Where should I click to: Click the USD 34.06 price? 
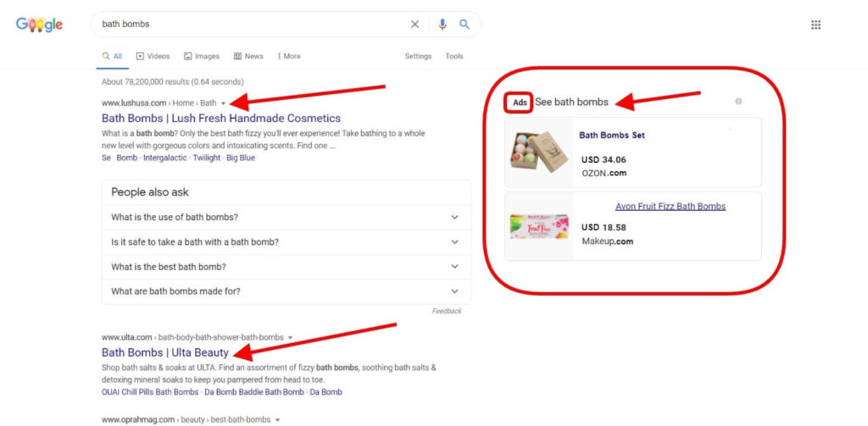(x=604, y=160)
